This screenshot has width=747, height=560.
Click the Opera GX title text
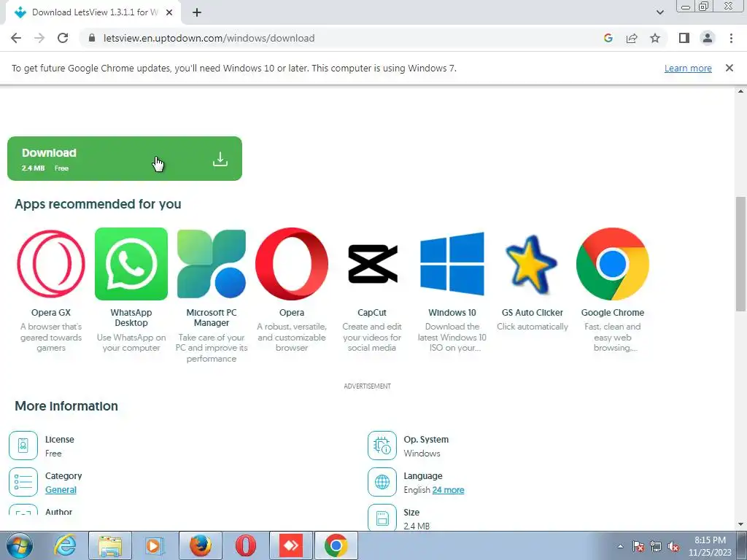(51, 312)
